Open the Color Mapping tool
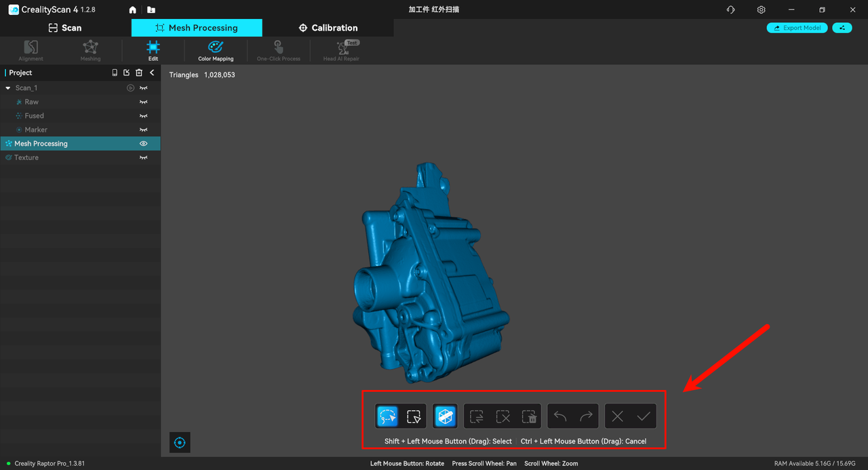Screen dimensions: 868x470 216,50
